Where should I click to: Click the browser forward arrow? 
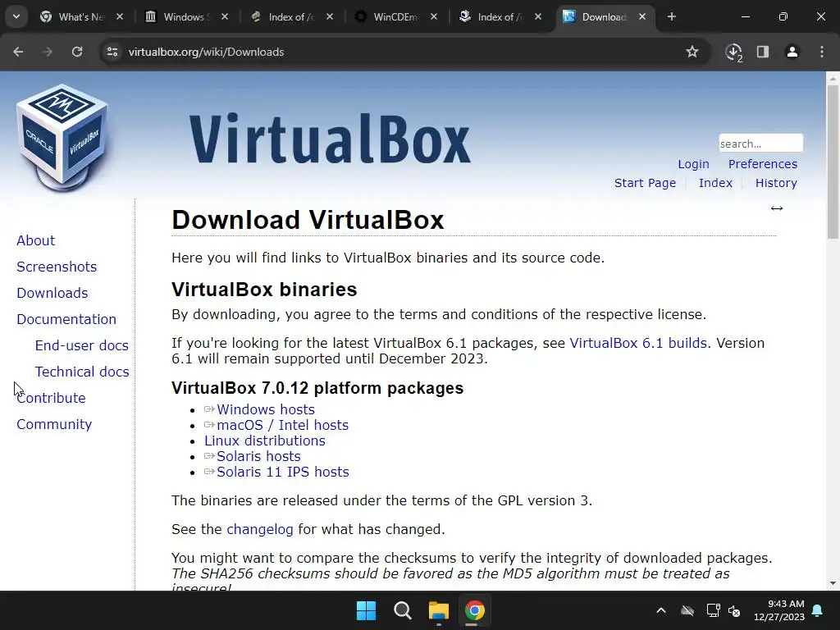[48, 52]
